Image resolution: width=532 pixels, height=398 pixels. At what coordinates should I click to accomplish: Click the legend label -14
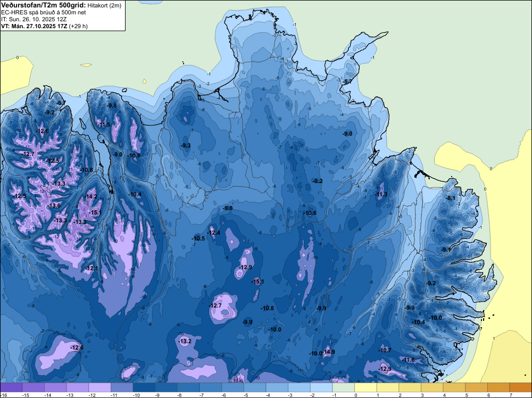[x=47, y=395]
